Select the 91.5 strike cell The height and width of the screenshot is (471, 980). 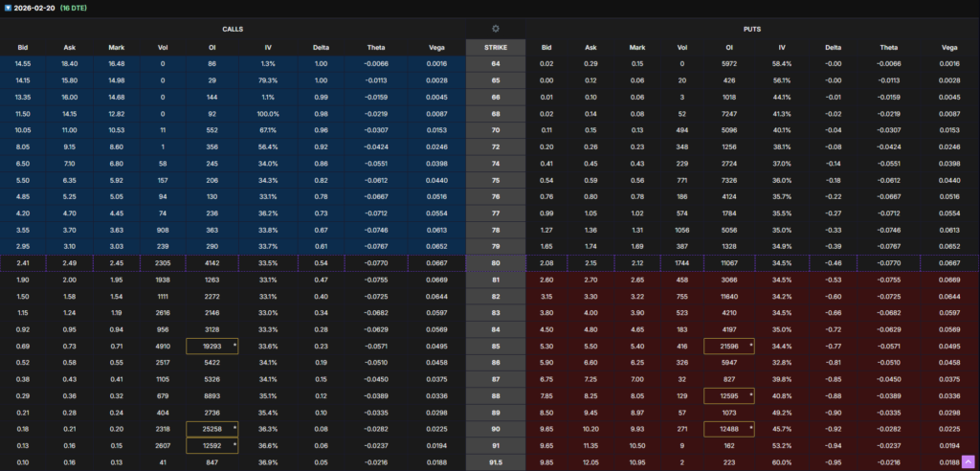[495, 463]
